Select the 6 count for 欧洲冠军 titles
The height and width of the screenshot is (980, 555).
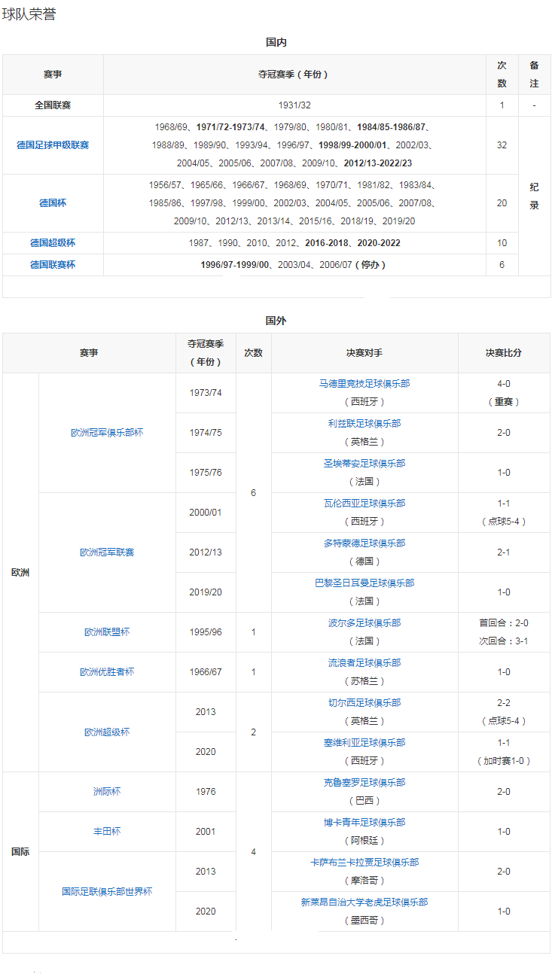point(253,493)
